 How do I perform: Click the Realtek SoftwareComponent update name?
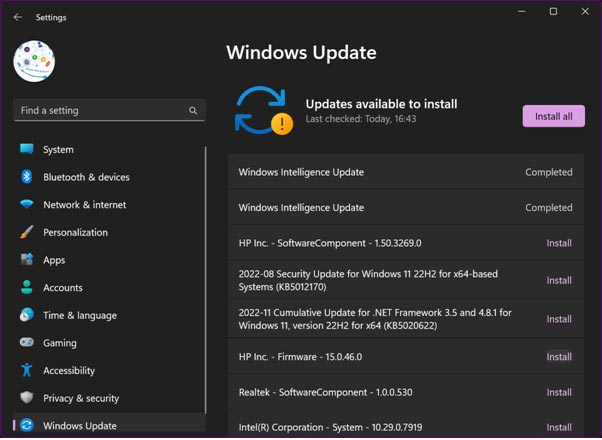[x=326, y=392]
